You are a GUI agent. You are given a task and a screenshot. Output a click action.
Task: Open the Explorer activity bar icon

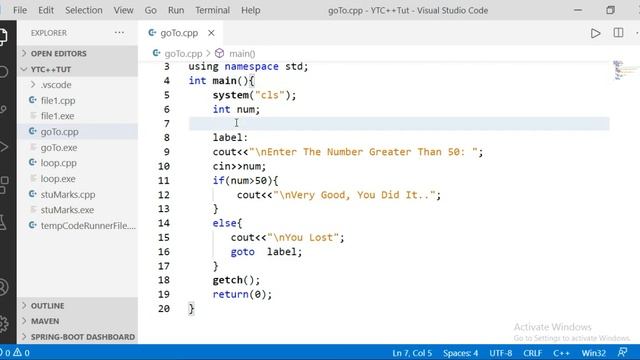tap(2, 36)
